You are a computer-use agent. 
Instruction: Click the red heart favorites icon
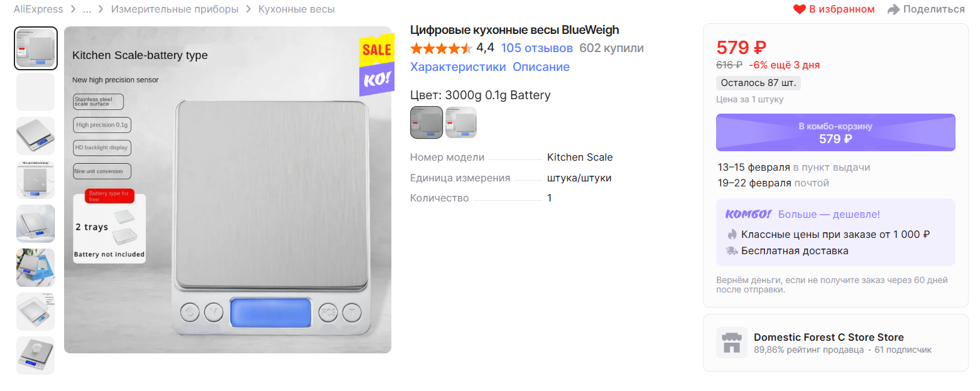tap(799, 9)
